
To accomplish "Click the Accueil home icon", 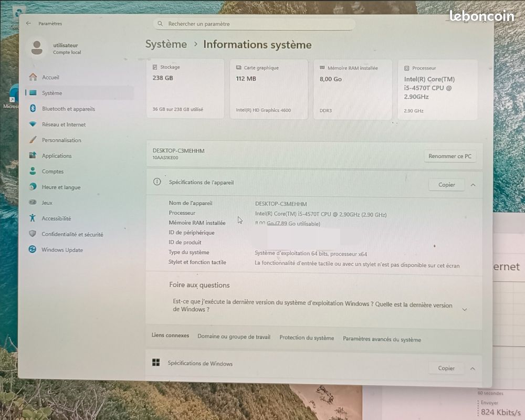I will pos(33,77).
